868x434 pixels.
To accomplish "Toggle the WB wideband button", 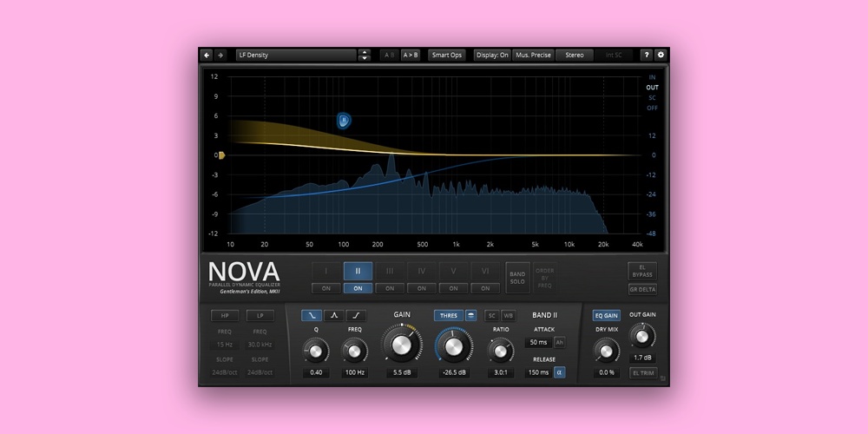I will [508, 316].
